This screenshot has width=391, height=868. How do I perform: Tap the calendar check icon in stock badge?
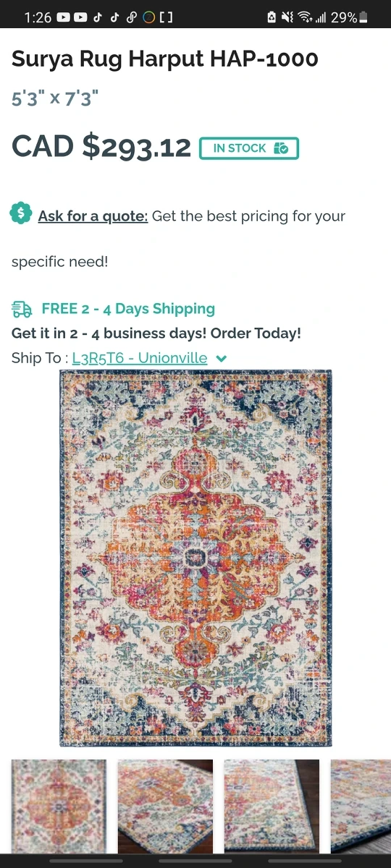281,148
